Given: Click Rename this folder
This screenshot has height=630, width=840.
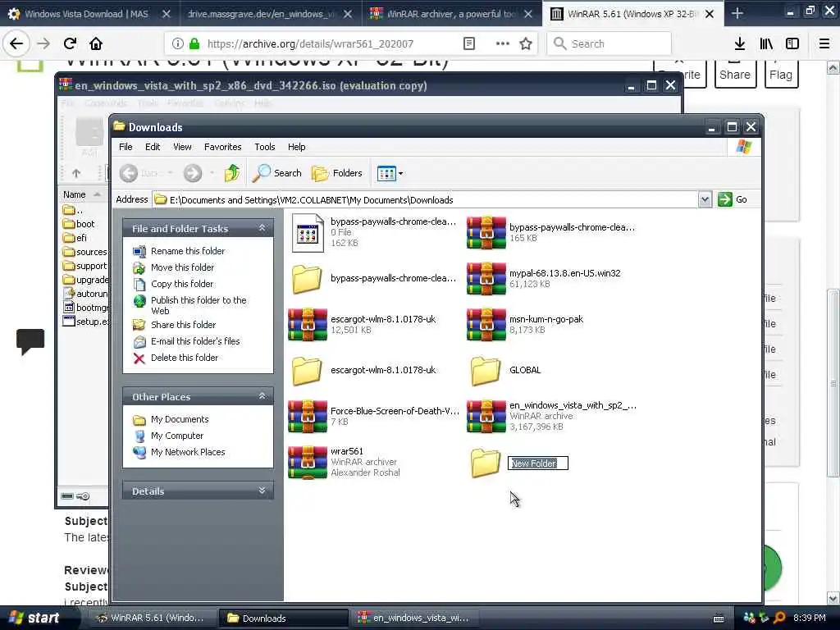Looking at the screenshot, I should [188, 251].
